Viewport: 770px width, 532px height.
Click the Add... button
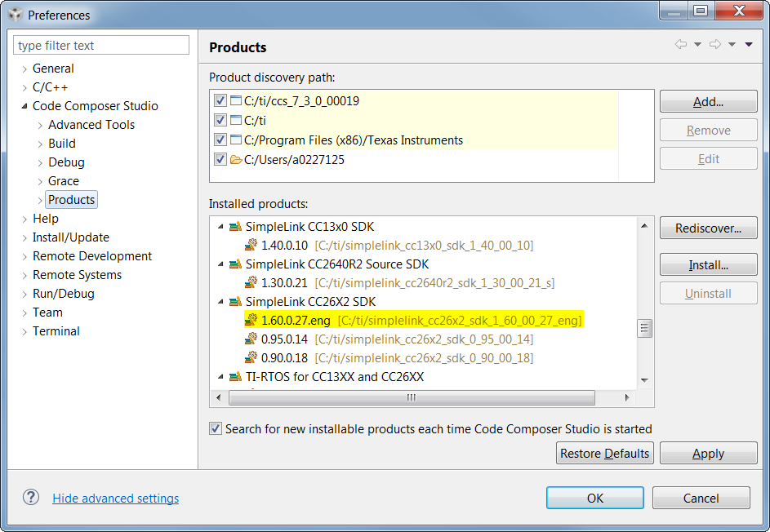[708, 102]
